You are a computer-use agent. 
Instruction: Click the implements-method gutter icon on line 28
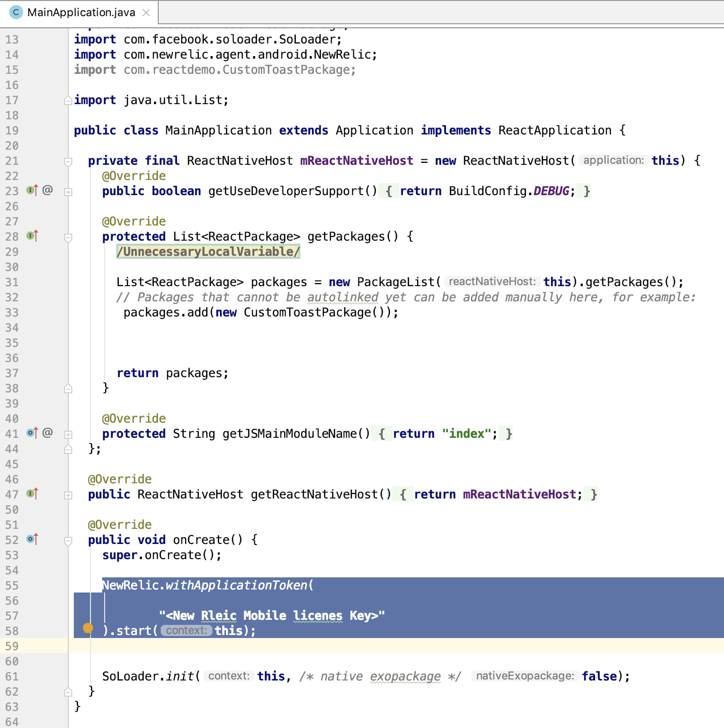pyautogui.click(x=32, y=236)
